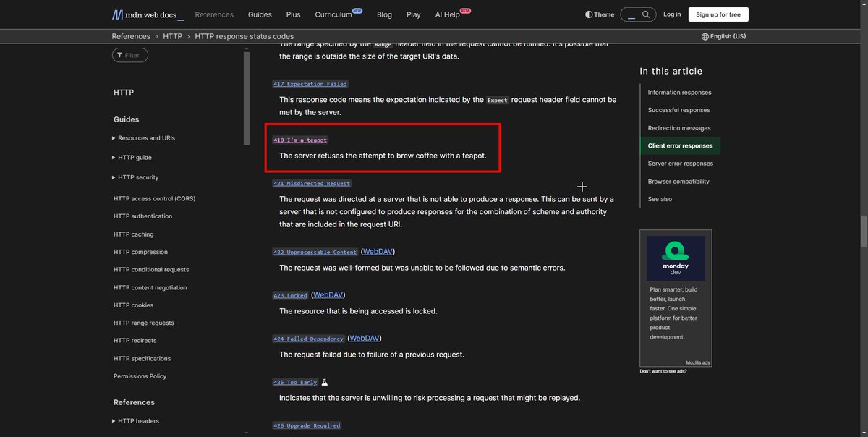868x437 pixels.
Task: Open HTTP range requests guide
Action: click(144, 323)
